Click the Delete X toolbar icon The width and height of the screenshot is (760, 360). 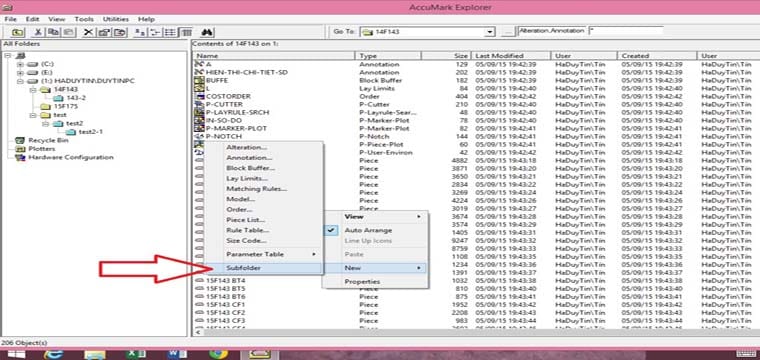click(88, 32)
